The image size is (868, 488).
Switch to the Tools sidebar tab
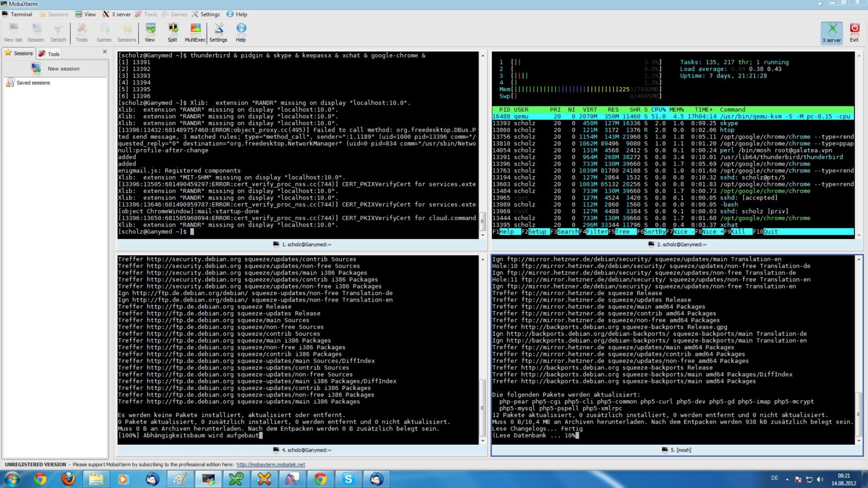(49, 54)
